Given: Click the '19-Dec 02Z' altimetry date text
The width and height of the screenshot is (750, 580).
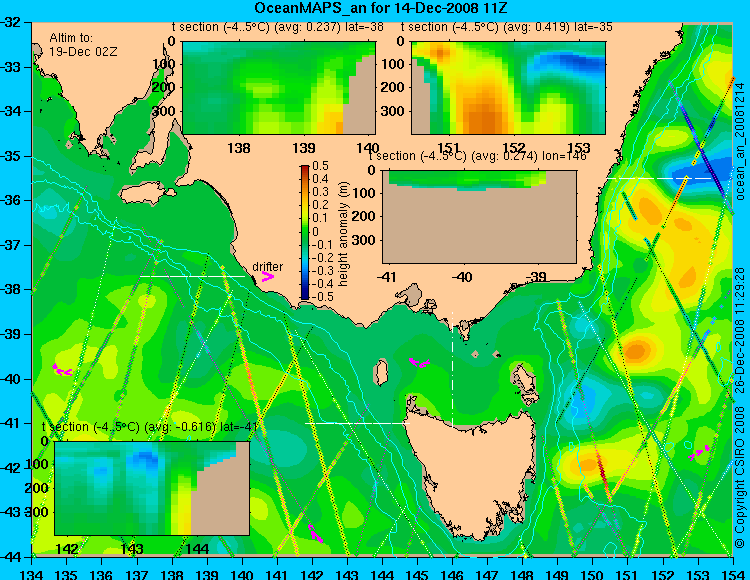Looking at the screenshot, I should [x=83, y=51].
